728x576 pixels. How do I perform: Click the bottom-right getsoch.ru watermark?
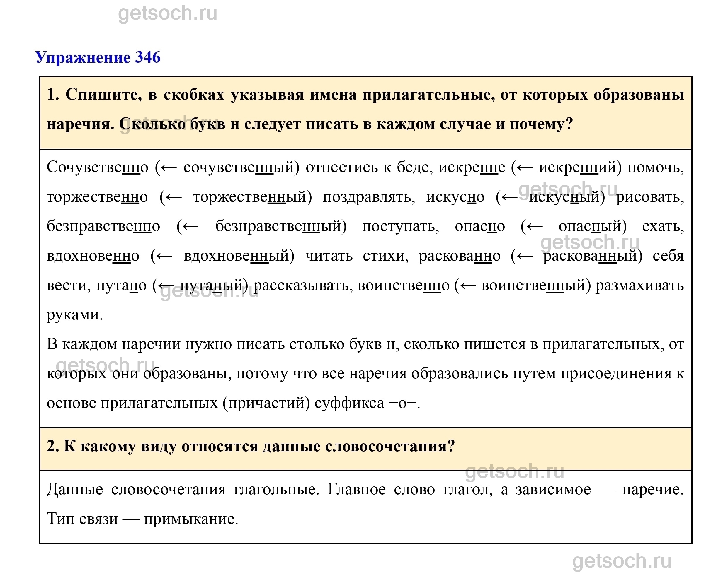[x=622, y=561]
